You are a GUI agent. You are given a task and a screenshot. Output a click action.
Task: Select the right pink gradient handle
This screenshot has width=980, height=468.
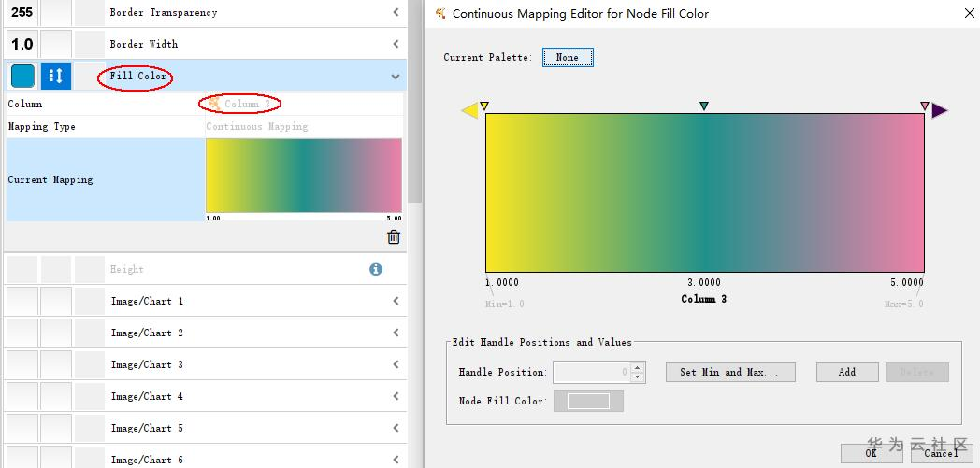click(925, 106)
